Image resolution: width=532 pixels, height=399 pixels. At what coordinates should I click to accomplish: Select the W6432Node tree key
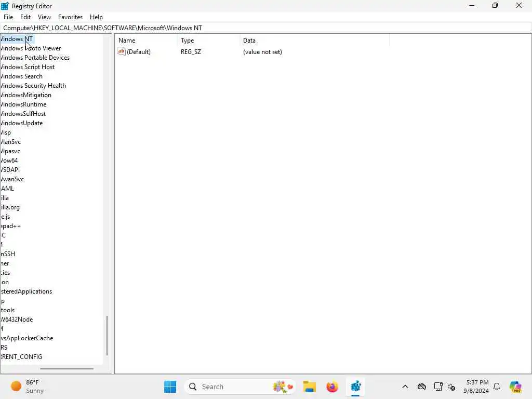17,320
